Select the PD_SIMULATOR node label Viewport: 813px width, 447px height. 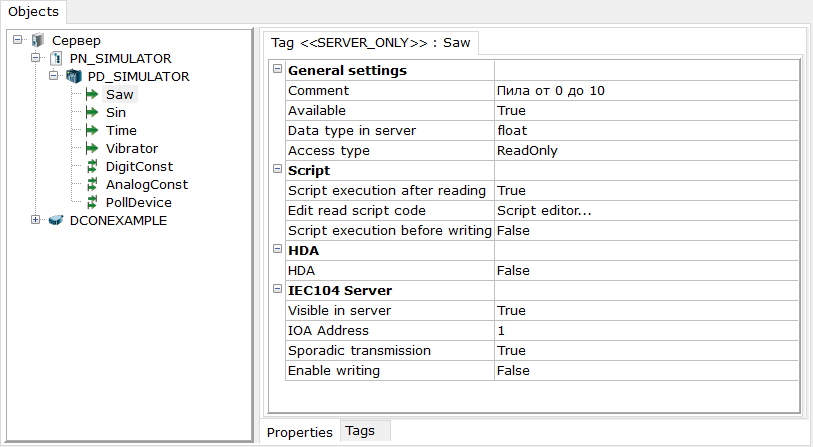tap(138, 76)
